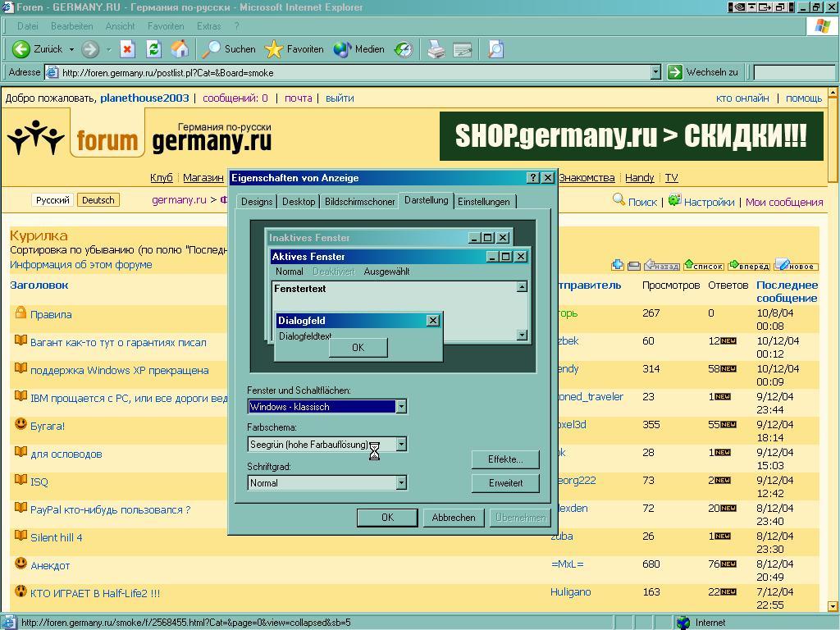Screen dimensions: 840x630
Task: Open browsing history clock icon
Action: [x=404, y=49]
